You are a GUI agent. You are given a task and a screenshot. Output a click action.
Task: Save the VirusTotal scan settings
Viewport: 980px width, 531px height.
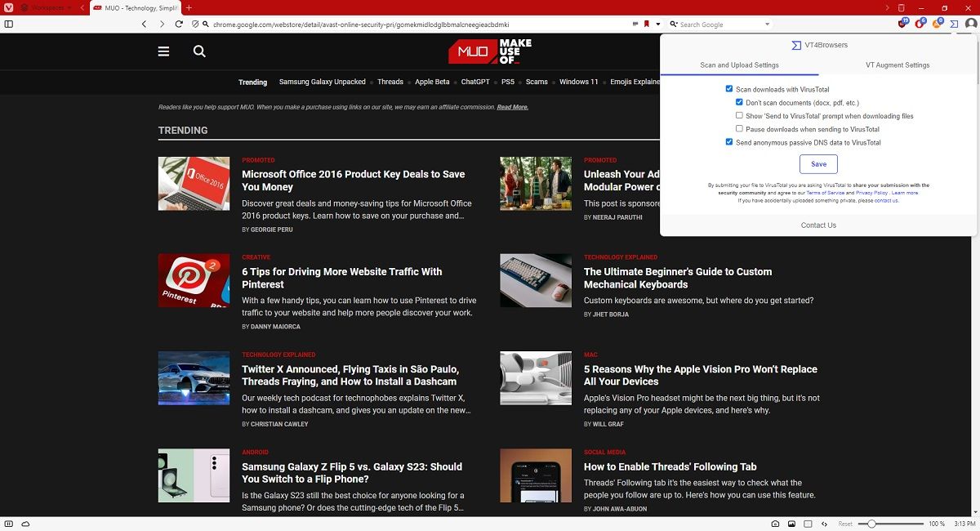coord(817,163)
